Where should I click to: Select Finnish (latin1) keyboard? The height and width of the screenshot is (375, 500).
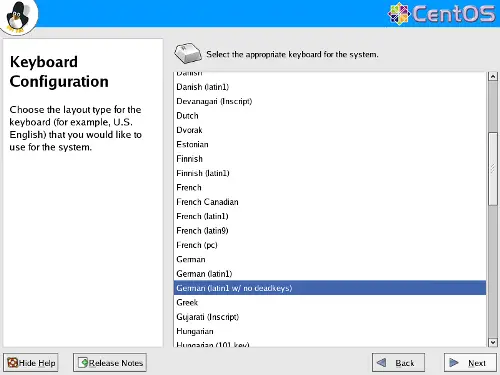point(330,173)
